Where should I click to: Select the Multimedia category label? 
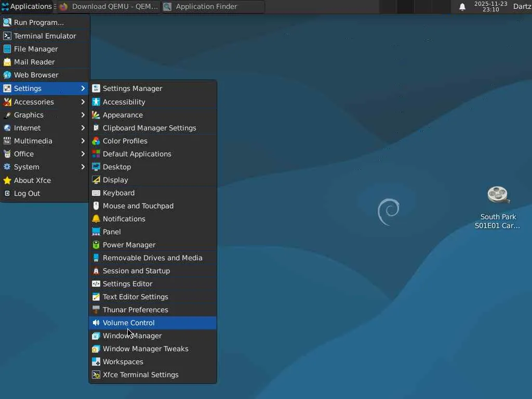[33, 141]
